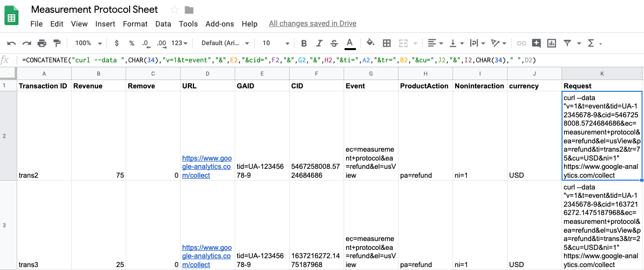Open the font size 10 dropdown
The image size is (644, 270).
tap(276, 43)
